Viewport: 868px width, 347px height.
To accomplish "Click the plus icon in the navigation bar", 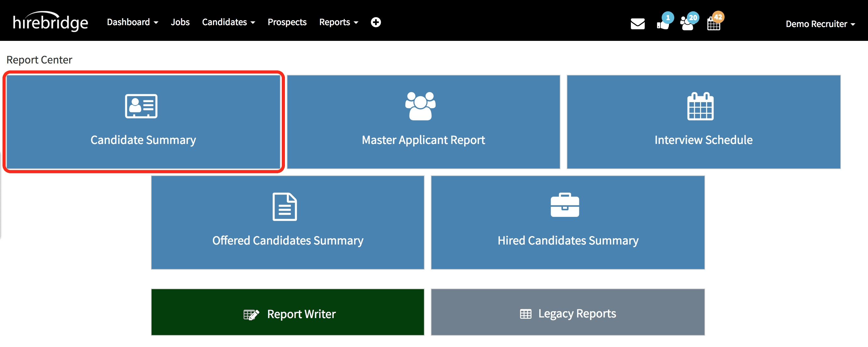I will [376, 22].
